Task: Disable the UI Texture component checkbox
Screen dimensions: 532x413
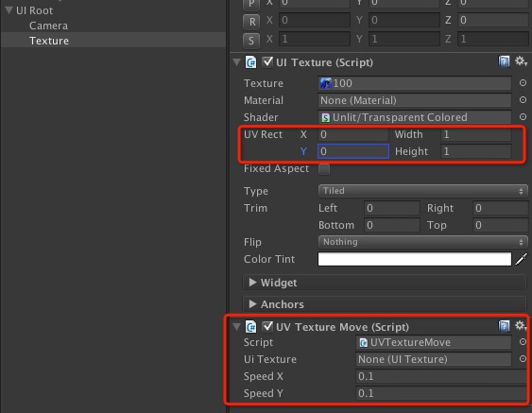Action: (267, 61)
